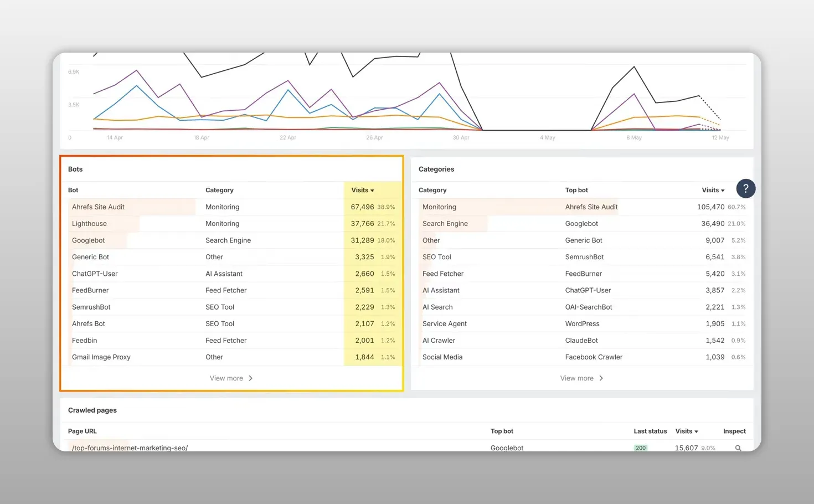Click the AI Crawler category row
Screen dimensions: 814x504
582,340
